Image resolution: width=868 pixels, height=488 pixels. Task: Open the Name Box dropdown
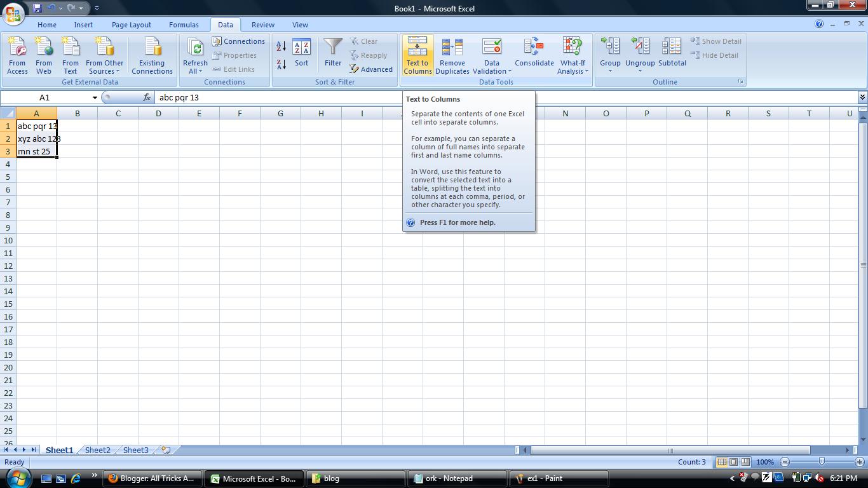tap(95, 97)
